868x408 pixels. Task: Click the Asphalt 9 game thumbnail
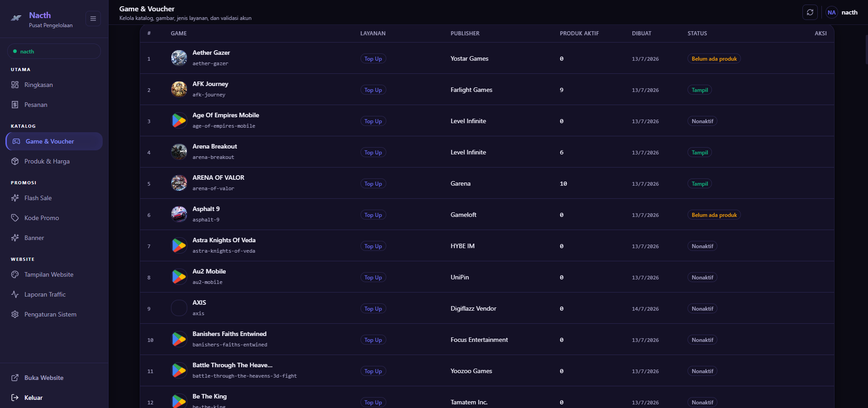(179, 214)
